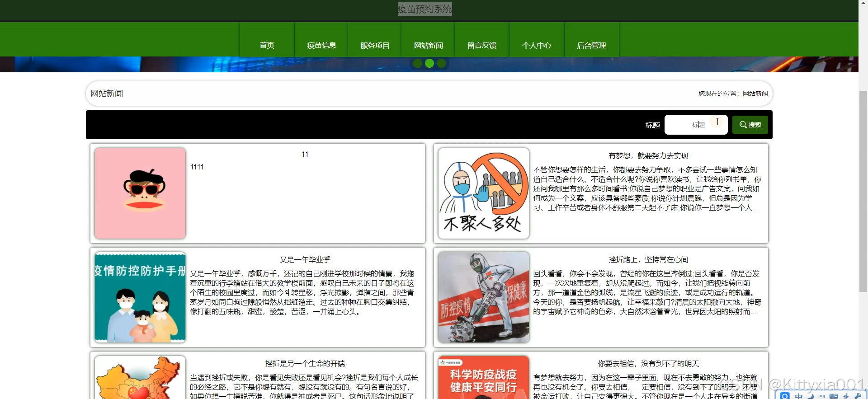Go to 疫苗信息 in the navigation bar

click(x=321, y=45)
